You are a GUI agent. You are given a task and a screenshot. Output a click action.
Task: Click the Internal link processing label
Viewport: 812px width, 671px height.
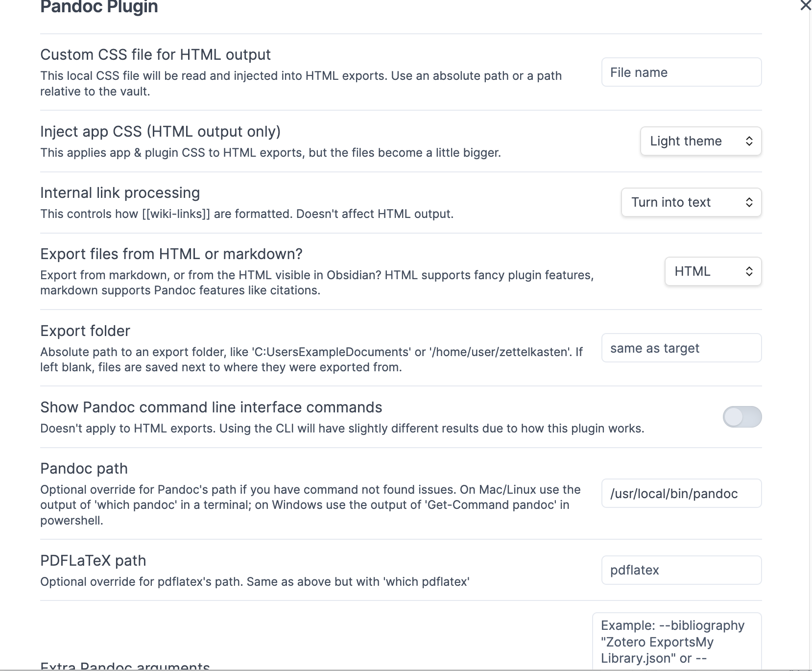pyautogui.click(x=120, y=192)
